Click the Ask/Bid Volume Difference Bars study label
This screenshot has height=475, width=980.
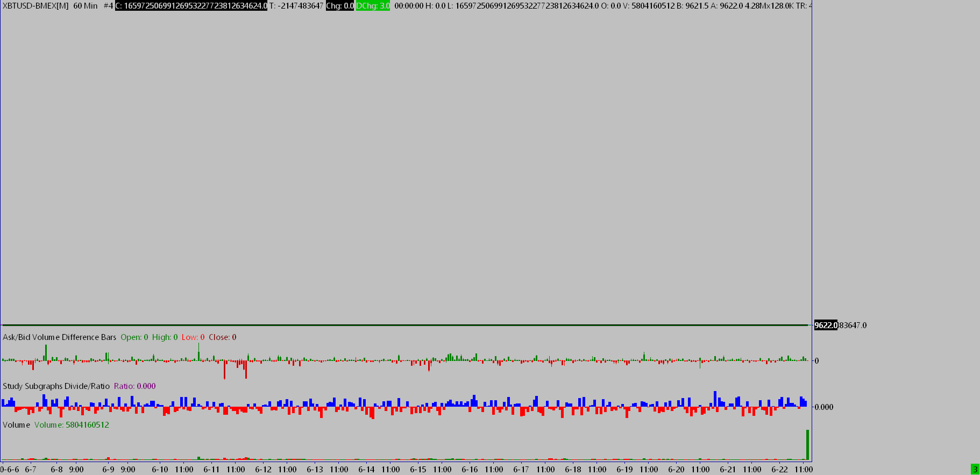pos(60,337)
